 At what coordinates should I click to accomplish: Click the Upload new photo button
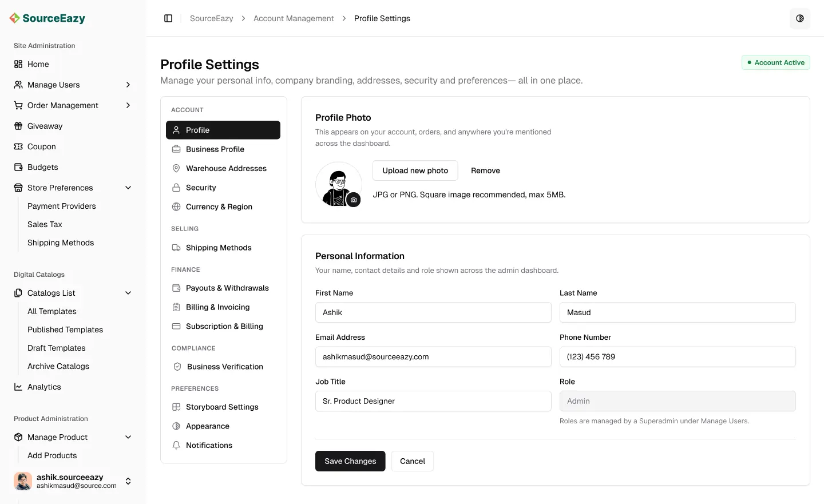click(415, 170)
